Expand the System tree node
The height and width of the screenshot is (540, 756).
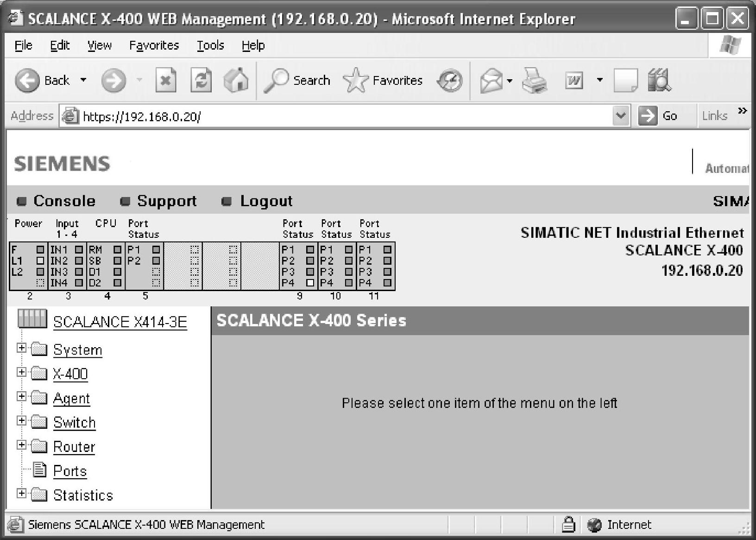click(x=21, y=348)
